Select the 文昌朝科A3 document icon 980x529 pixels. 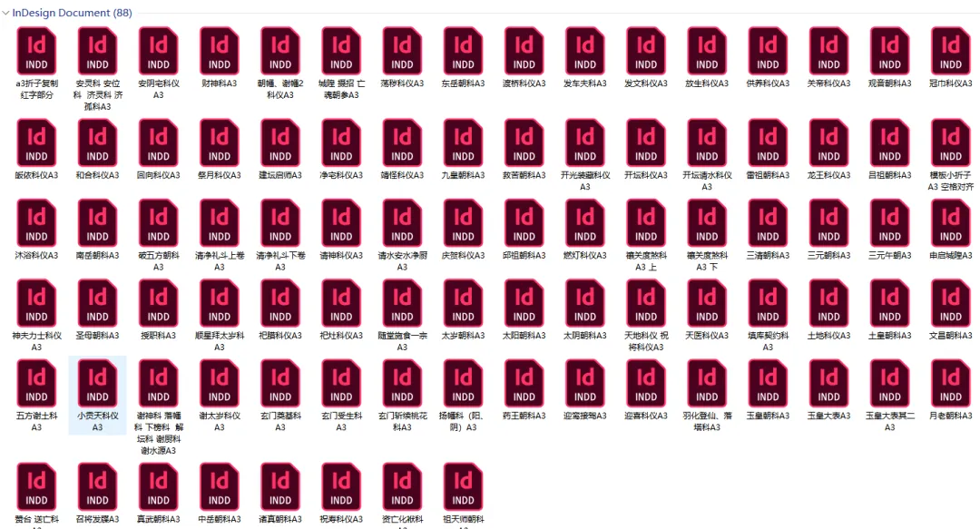[x=951, y=303]
